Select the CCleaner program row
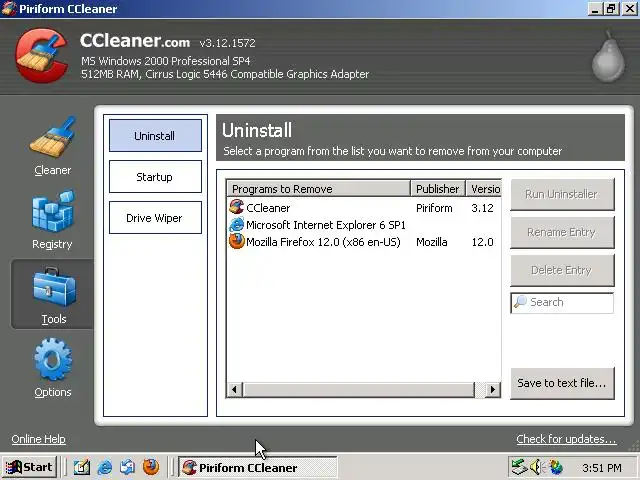This screenshot has width=640, height=480. pos(364,208)
